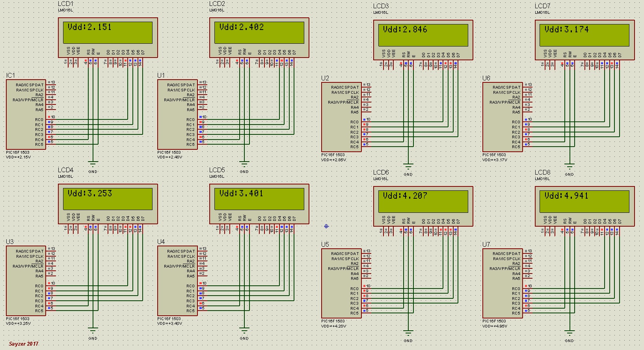The height and width of the screenshot is (350, 644).
Task: Select the IC1 PIC16F1503 chip body
Action: pyautogui.click(x=26, y=114)
